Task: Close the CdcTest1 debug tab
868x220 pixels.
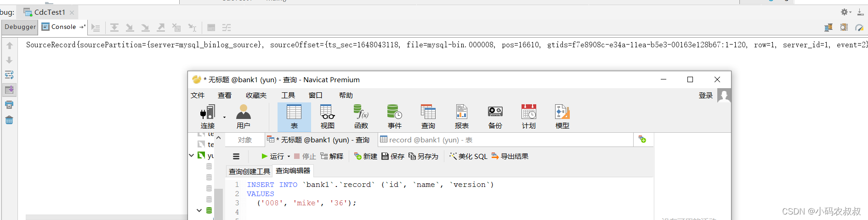Action: (72, 13)
